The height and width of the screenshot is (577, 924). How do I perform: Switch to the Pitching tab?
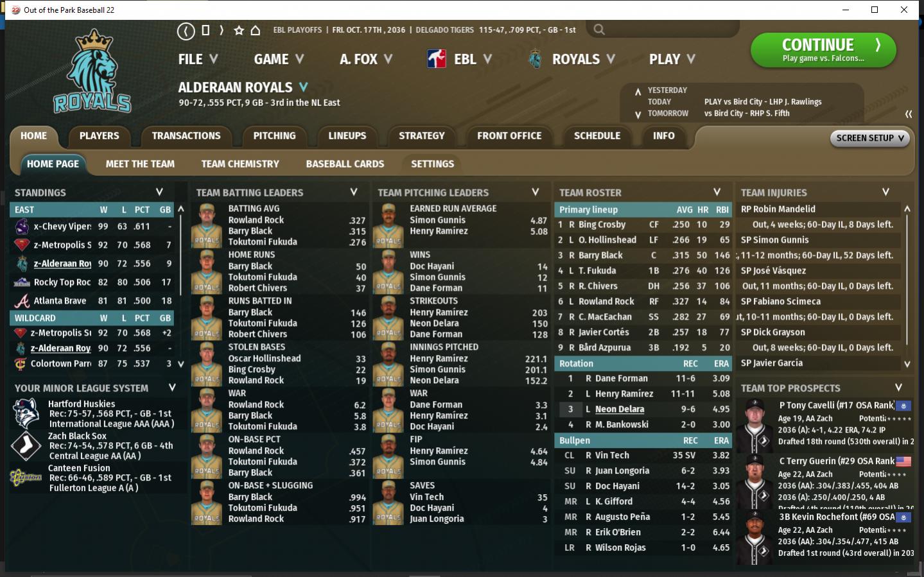[274, 136]
